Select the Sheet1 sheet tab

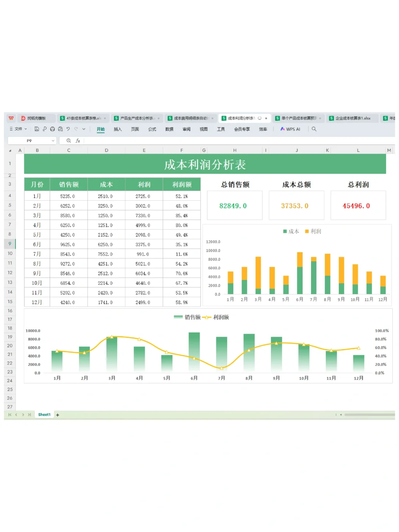click(x=44, y=415)
